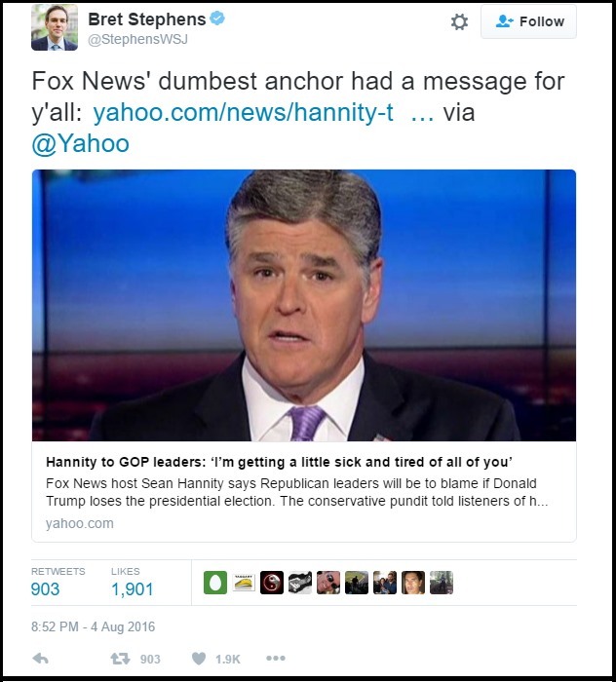The image size is (616, 682).
Task: Follow Bret Stephens
Action: [528, 21]
